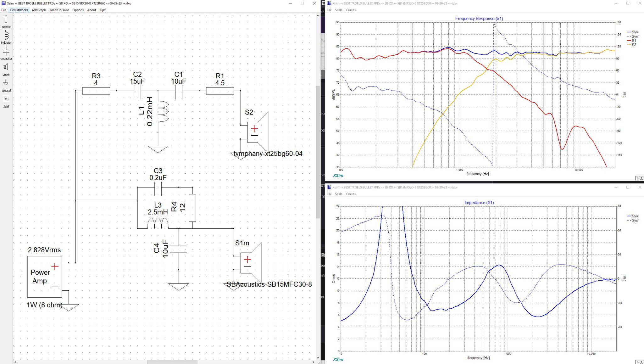
Task: Open Scale menu in Impedance window
Action: (x=339, y=194)
